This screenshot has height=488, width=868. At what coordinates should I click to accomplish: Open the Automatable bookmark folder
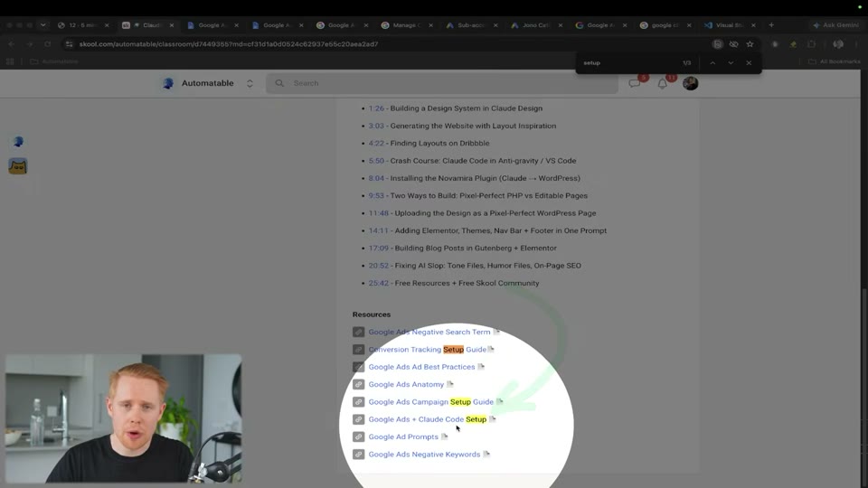54,61
